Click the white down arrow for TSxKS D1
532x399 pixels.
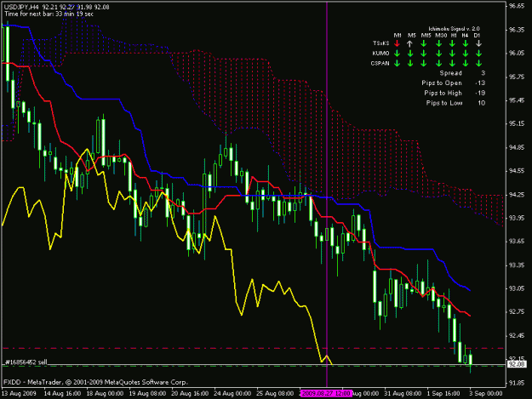[478, 43]
